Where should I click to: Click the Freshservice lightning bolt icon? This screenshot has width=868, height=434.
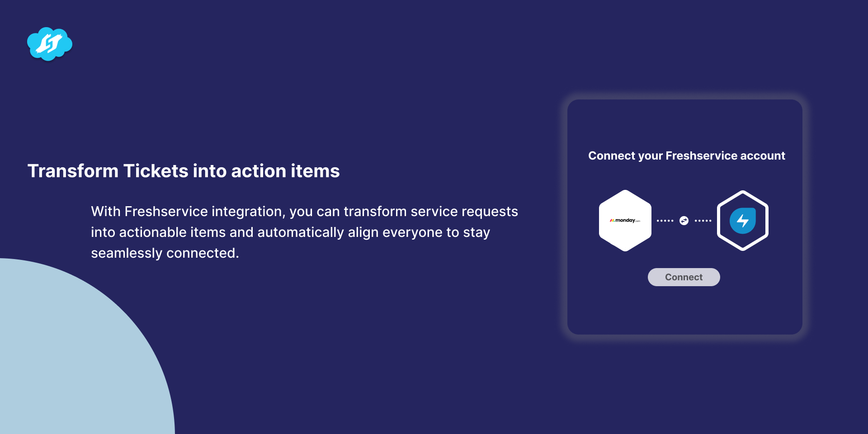(742, 221)
